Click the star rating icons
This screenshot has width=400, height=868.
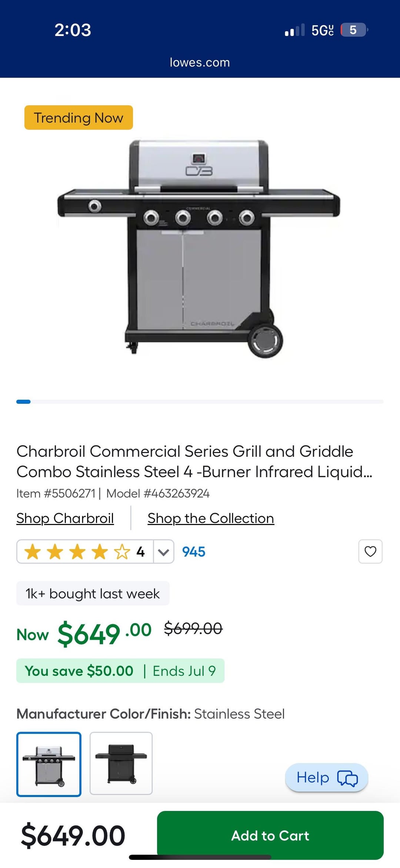tap(77, 552)
